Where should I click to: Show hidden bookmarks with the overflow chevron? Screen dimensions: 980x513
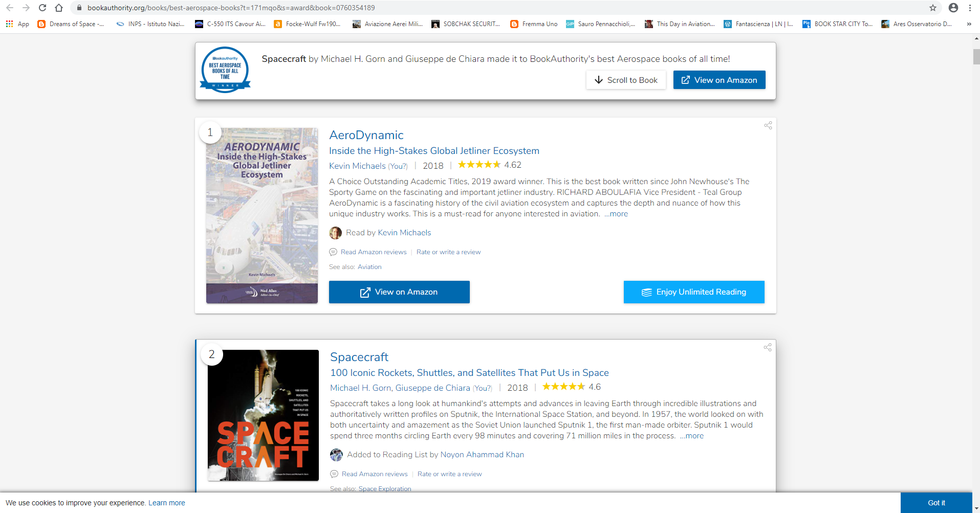click(969, 24)
